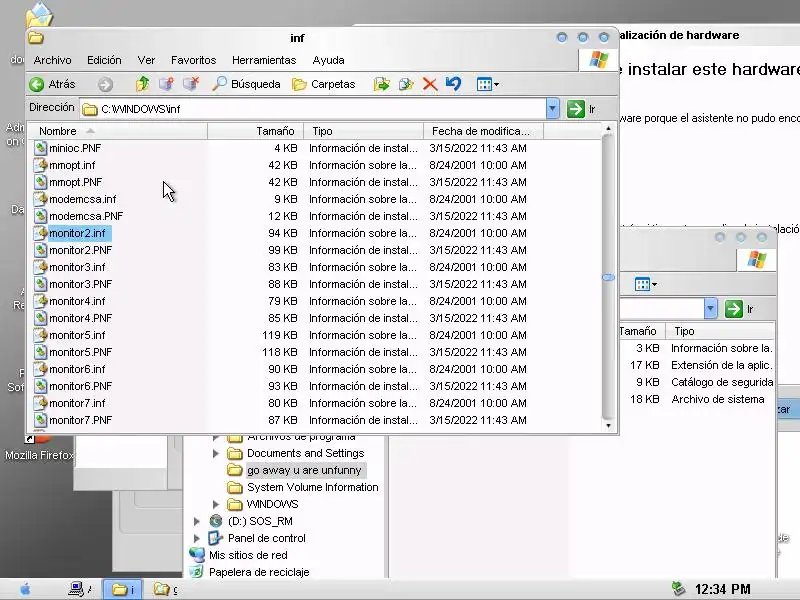Click the Move To folder icon
The width and height of the screenshot is (800, 600).
pos(381,84)
